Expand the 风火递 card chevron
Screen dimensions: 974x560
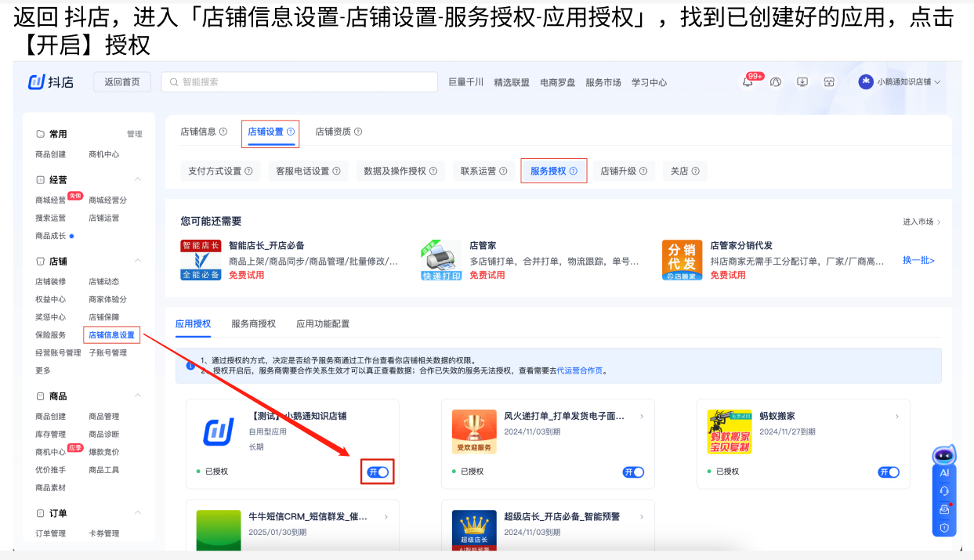pyautogui.click(x=642, y=417)
